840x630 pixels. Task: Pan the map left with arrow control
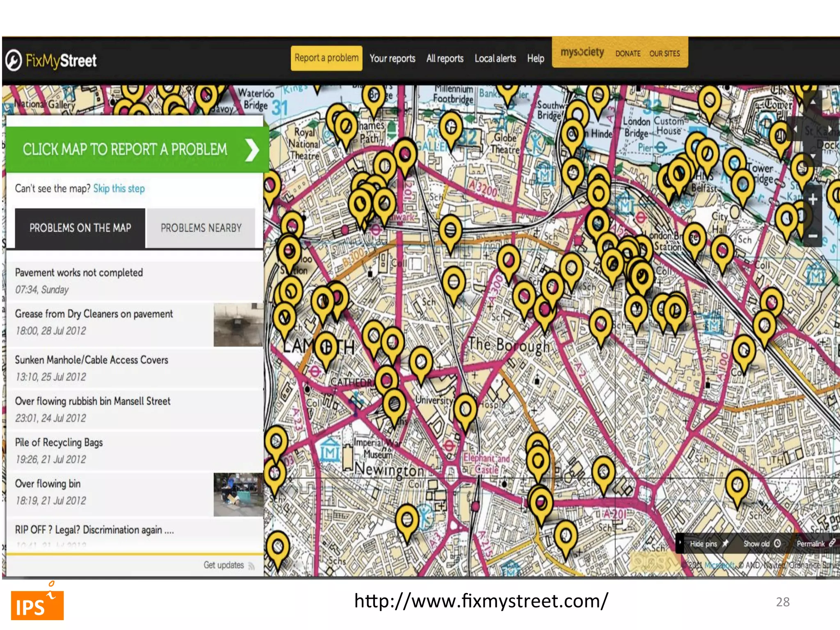coord(795,129)
